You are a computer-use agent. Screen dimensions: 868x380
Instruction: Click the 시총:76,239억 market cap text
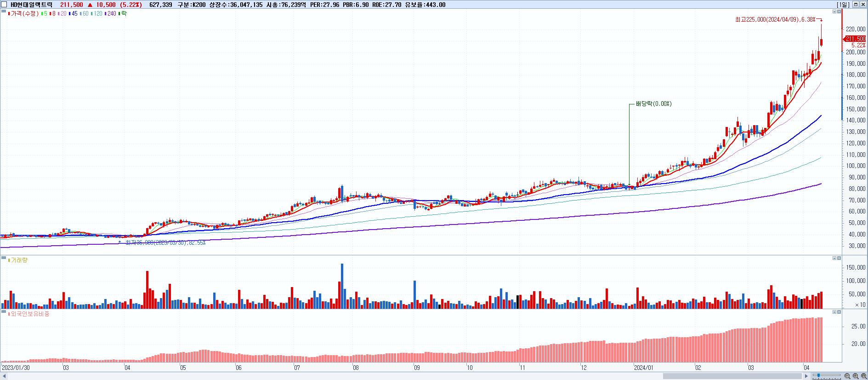[x=286, y=5]
